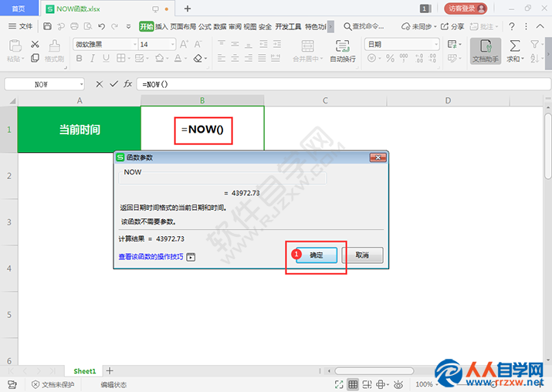Click the fill color bucket icon
Screen dimensions: 552x392
pyautogui.click(x=160, y=58)
